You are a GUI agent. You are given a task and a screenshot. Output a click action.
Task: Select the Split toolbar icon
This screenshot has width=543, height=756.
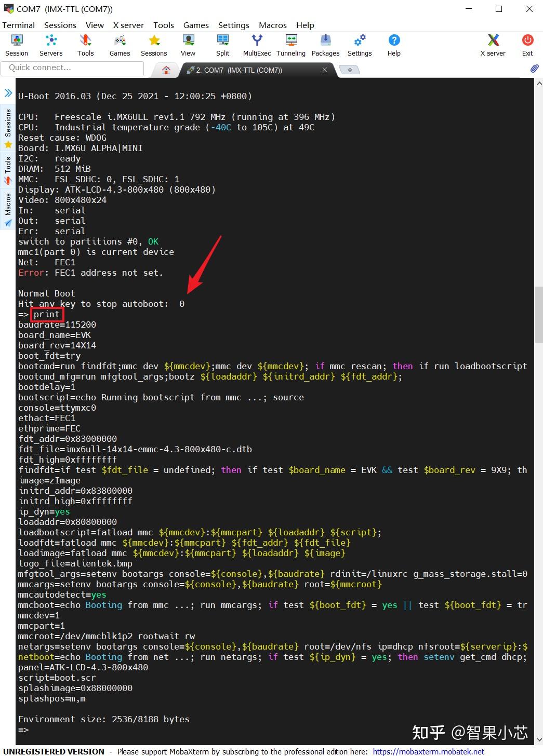coord(223,45)
